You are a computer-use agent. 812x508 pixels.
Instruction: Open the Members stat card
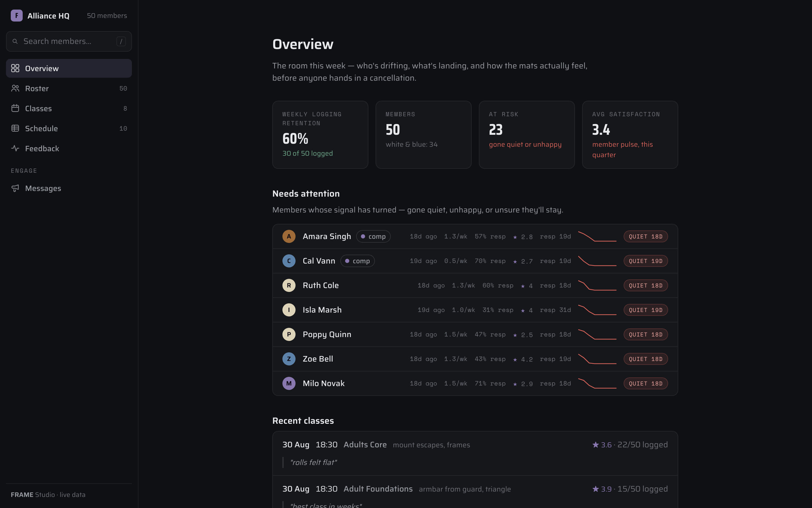pos(423,135)
